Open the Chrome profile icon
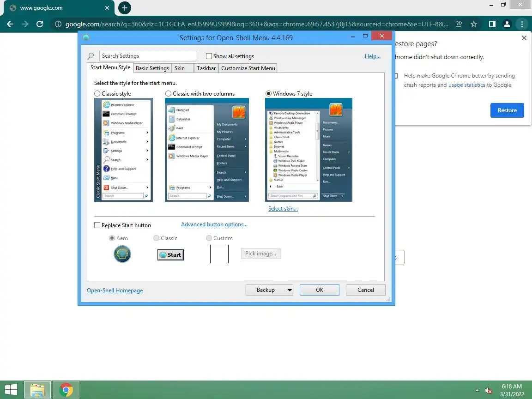This screenshot has width=532, height=399. click(x=507, y=24)
